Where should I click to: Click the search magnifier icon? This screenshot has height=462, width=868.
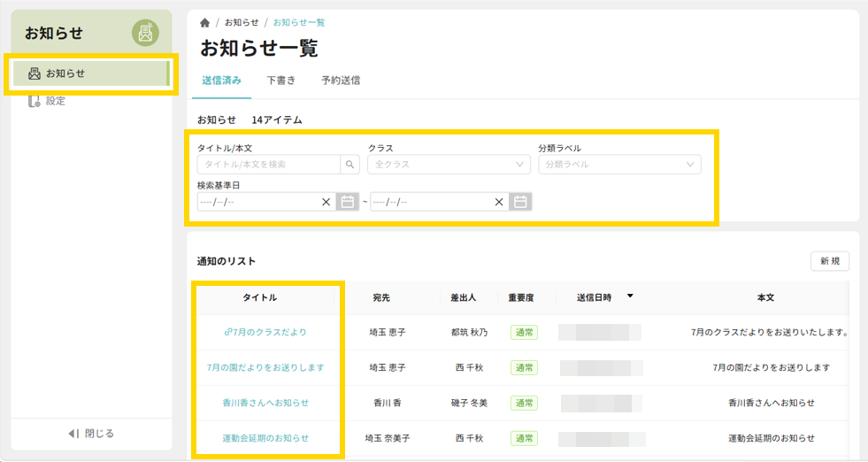[350, 165]
